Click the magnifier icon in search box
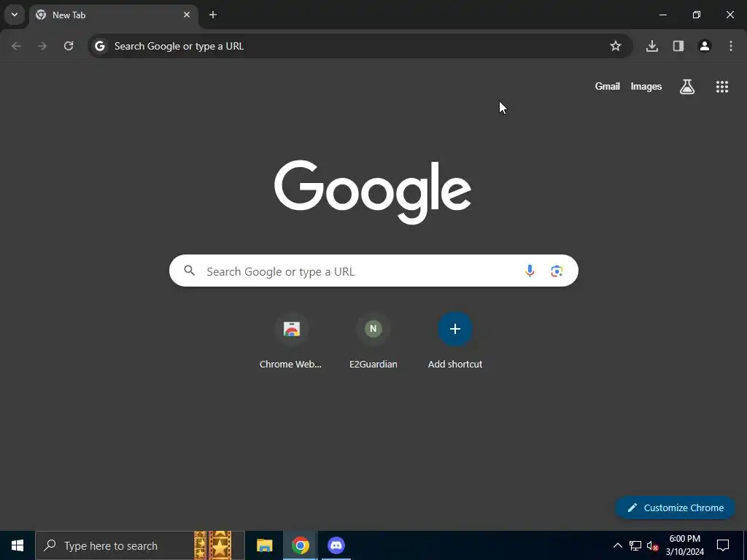Screen dimensions: 747x560 (190, 271)
